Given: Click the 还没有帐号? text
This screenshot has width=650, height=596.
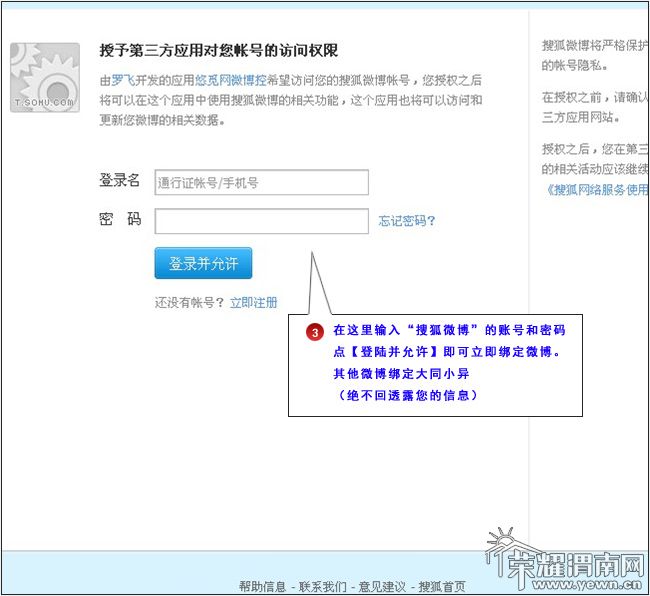Looking at the screenshot, I should pyautogui.click(x=189, y=302).
